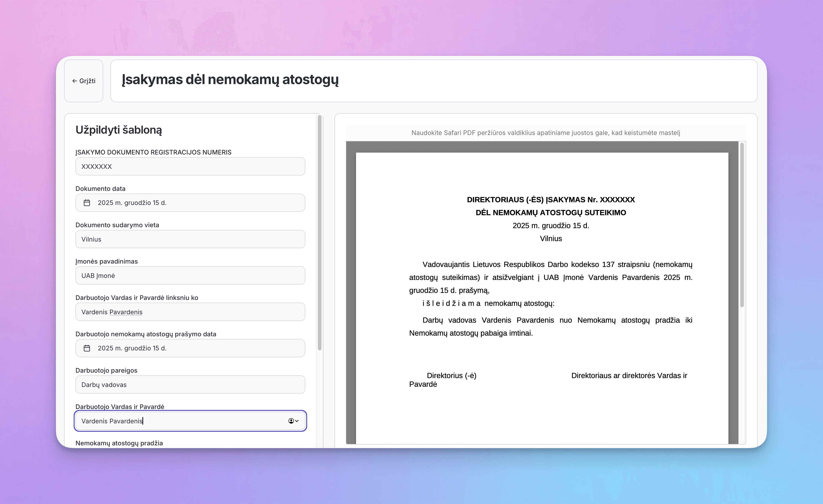The width and height of the screenshot is (823, 504).
Task: Click the Darbuotojo pareigos input field
Action: coord(190,384)
